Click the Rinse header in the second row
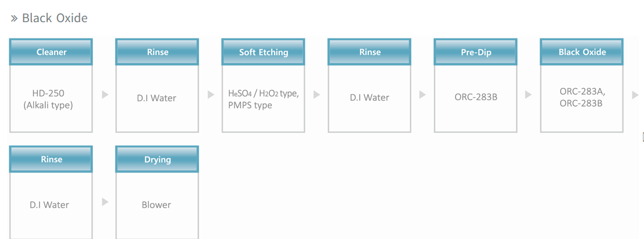644x239 pixels. [51, 159]
